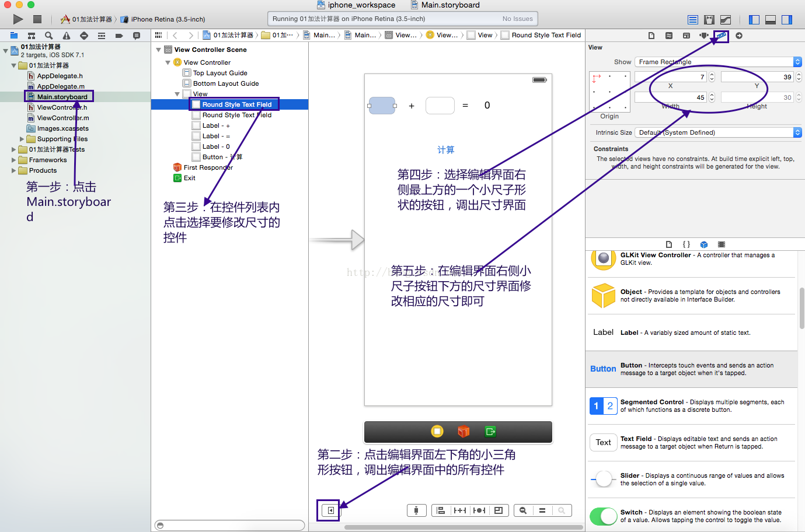Open the Issue navigator warning icon
This screenshot has height=532, width=805.
click(x=67, y=36)
